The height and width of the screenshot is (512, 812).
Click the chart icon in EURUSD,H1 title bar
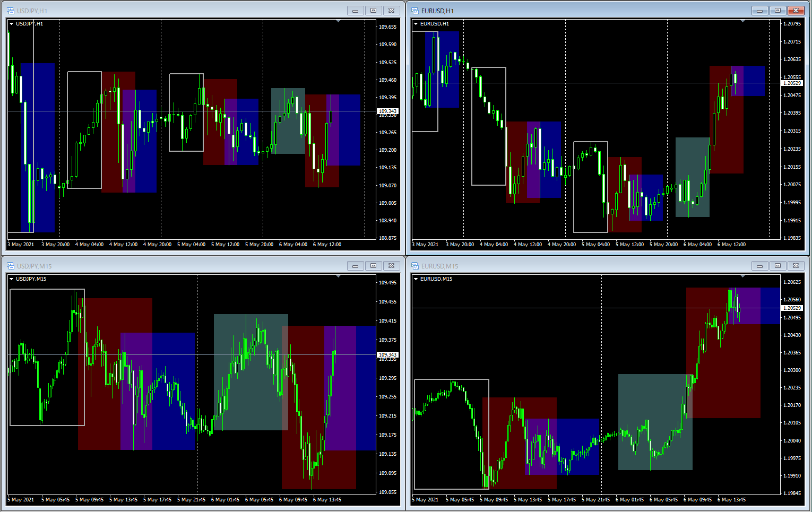coord(414,11)
